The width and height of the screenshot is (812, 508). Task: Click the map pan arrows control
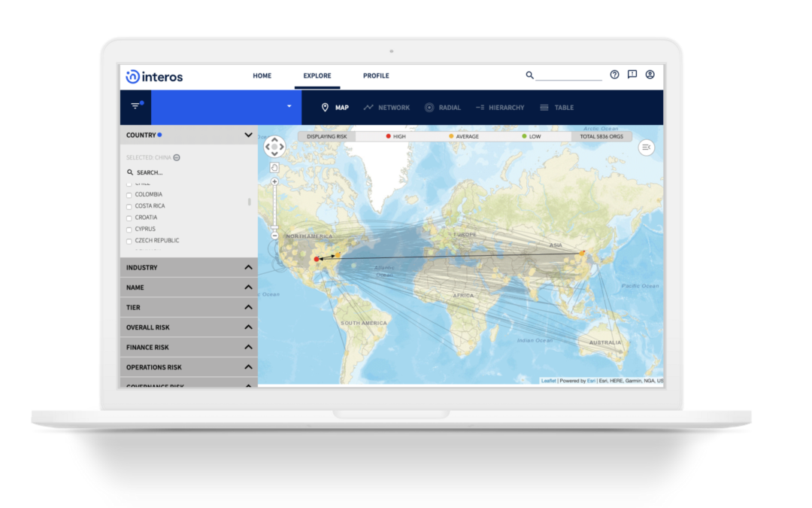[x=274, y=147]
